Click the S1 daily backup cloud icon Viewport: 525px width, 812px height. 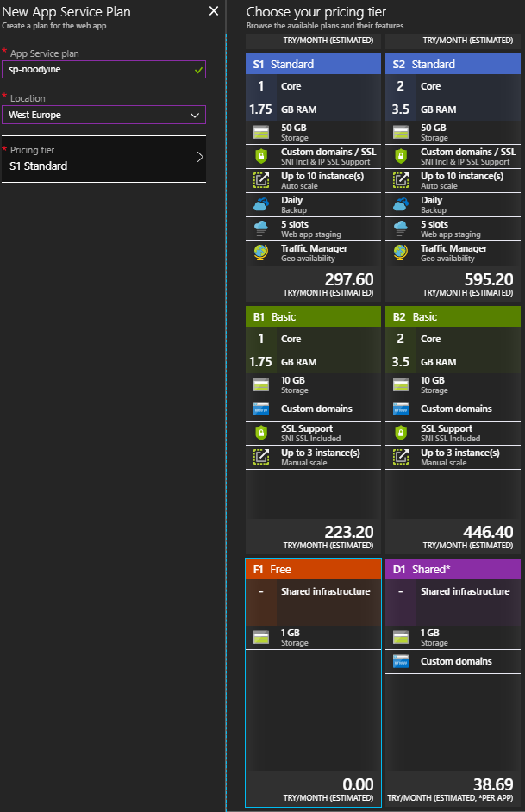click(x=261, y=204)
